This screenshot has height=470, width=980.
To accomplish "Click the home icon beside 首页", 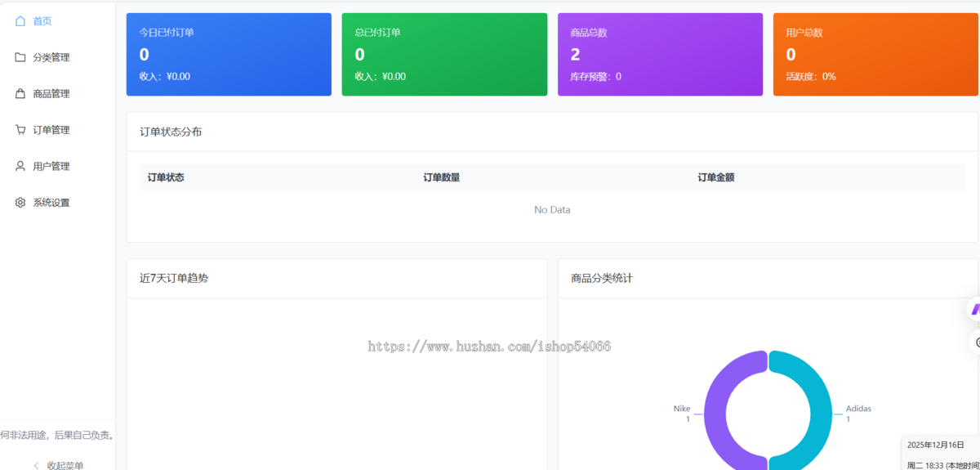I will tap(20, 21).
